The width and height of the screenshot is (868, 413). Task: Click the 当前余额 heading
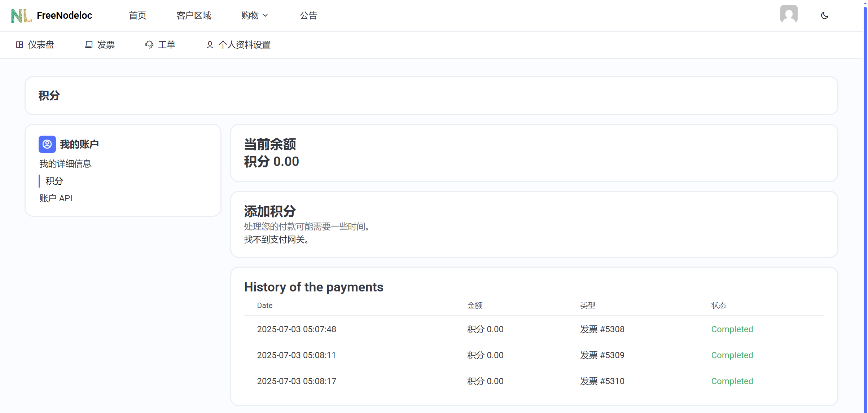(270, 144)
